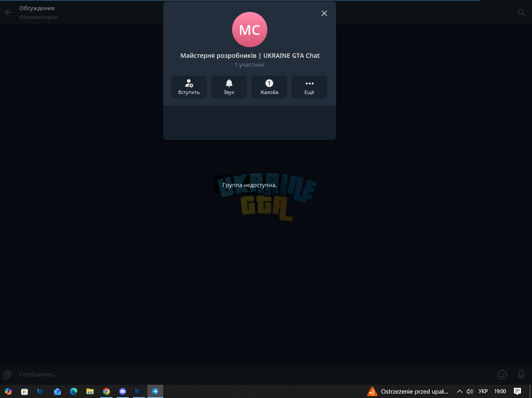Open the volume speaker tray icon
This screenshot has height=398, width=532.
pos(470,391)
